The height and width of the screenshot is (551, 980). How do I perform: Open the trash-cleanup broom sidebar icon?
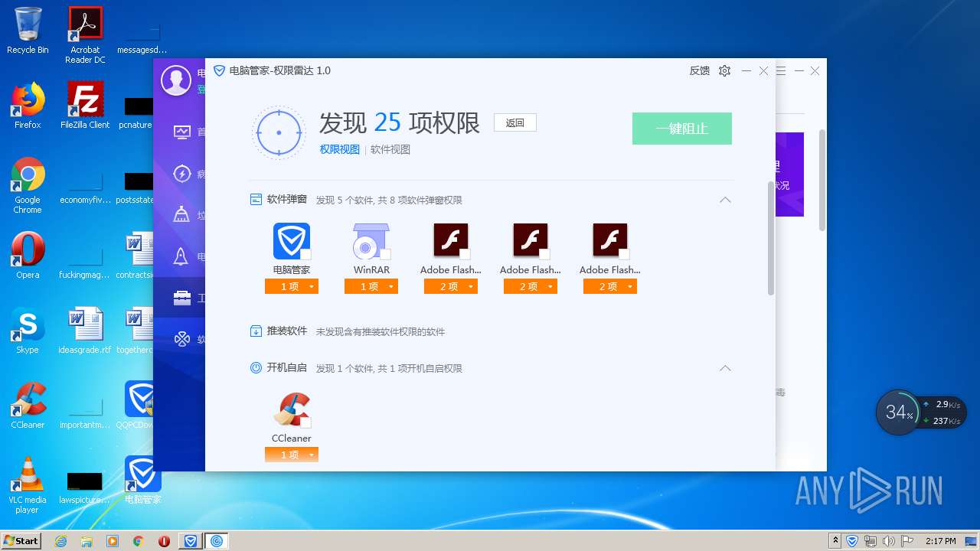[x=181, y=215]
